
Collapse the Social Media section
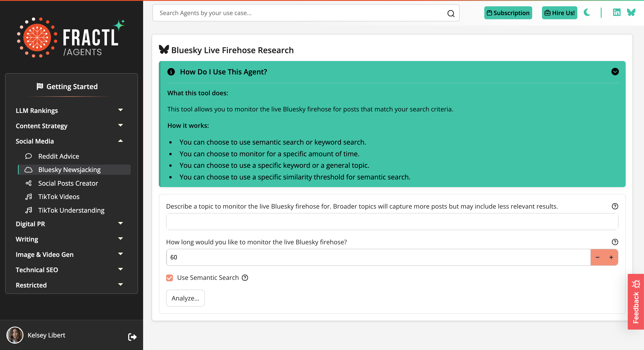[121, 141]
